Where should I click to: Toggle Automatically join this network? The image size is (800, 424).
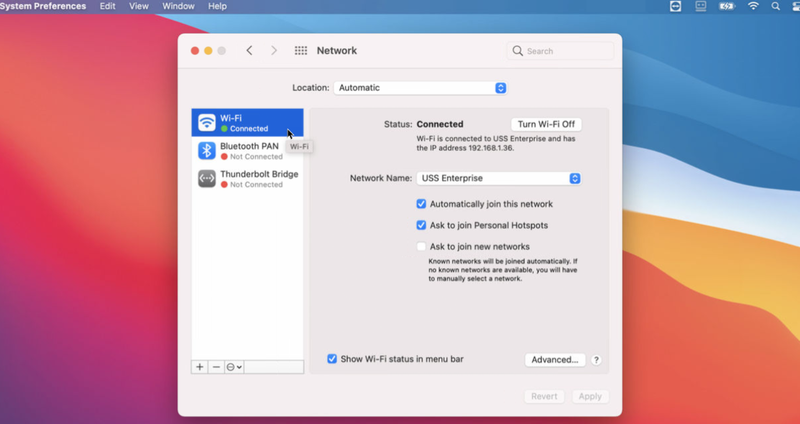[421, 204]
